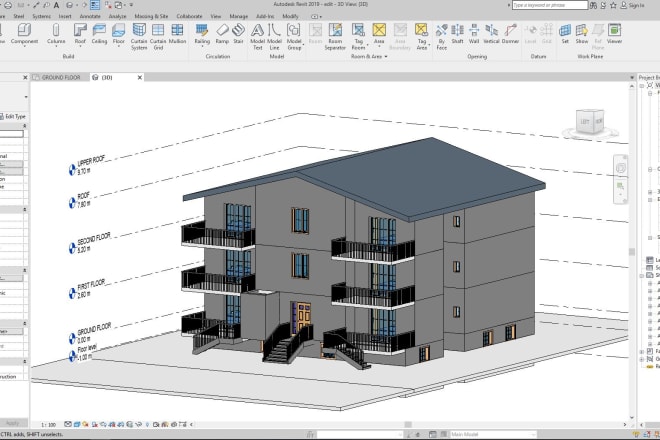Click the horizontal scrollbar of the 3D view
The image size is (660, 440).
(407, 424)
